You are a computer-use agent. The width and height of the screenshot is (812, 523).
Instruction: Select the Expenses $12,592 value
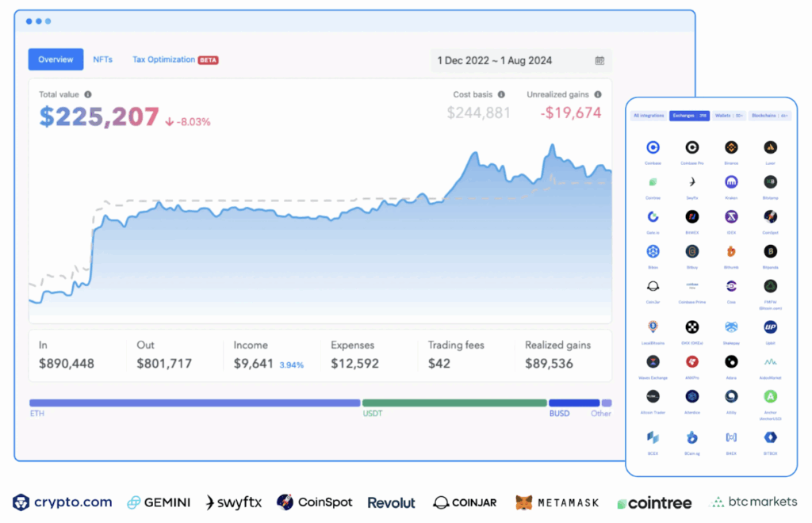(x=354, y=364)
